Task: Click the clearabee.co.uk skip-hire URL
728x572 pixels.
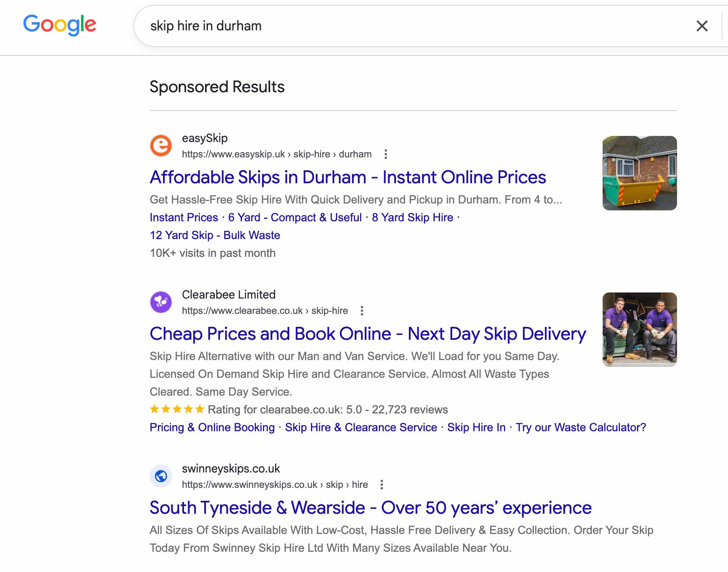Action: coord(265,311)
